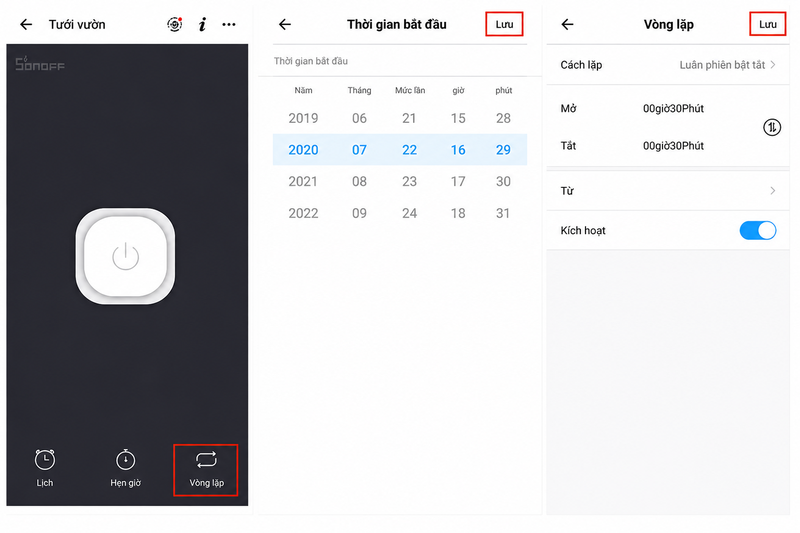Image resolution: width=800 pixels, height=533 pixels.
Task: Select month 06 in the picker
Action: coord(359,118)
